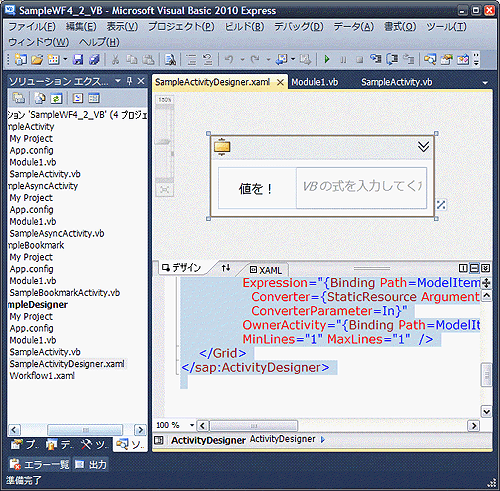500x491 pixels.
Task: Toggle the Solution Explorer pin auto-hide
Action: [x=130, y=81]
